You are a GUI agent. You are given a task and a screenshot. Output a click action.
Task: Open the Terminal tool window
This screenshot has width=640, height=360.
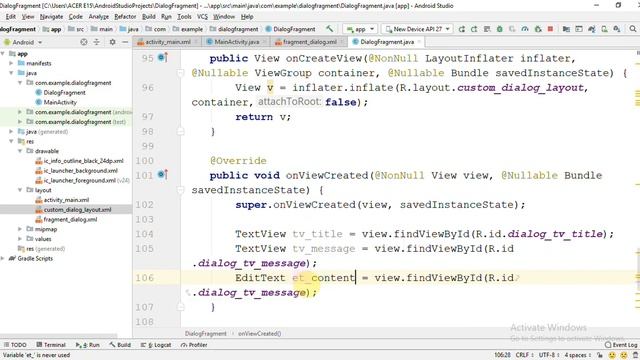point(51,345)
